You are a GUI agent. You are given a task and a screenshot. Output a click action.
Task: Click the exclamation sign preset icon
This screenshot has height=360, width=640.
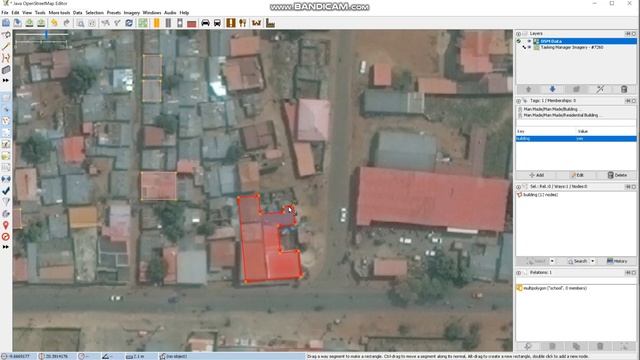click(231, 23)
